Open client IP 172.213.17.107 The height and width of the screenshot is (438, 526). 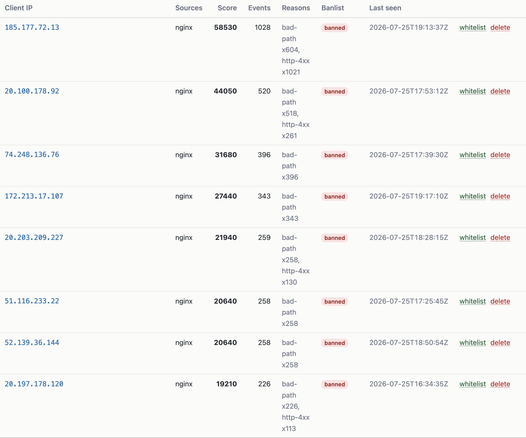click(x=34, y=196)
